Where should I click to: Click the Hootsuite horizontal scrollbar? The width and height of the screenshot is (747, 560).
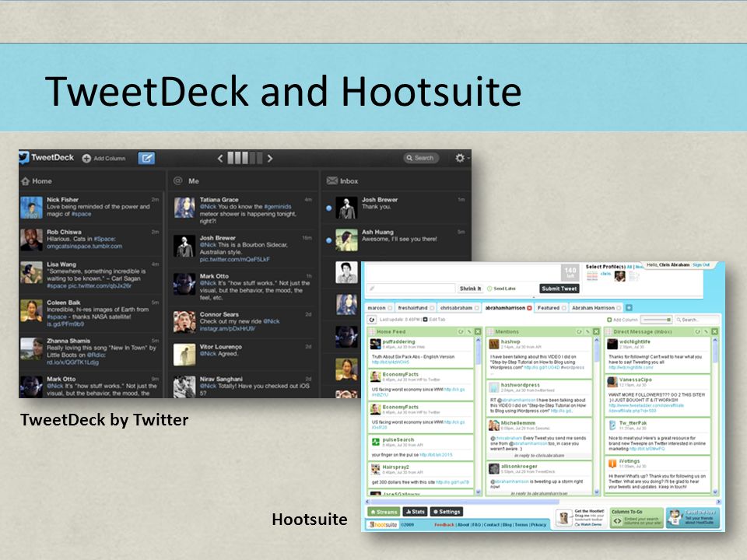click(x=542, y=502)
